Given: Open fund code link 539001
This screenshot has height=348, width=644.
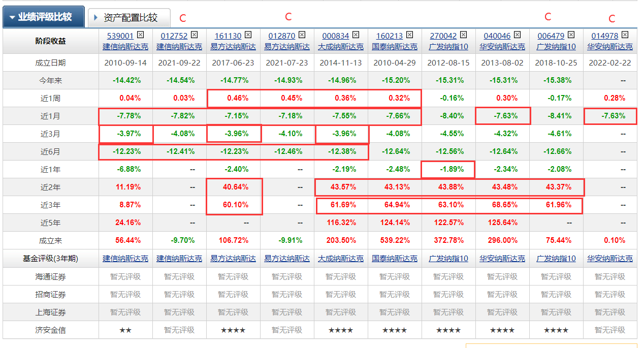Looking at the screenshot, I should [120, 36].
